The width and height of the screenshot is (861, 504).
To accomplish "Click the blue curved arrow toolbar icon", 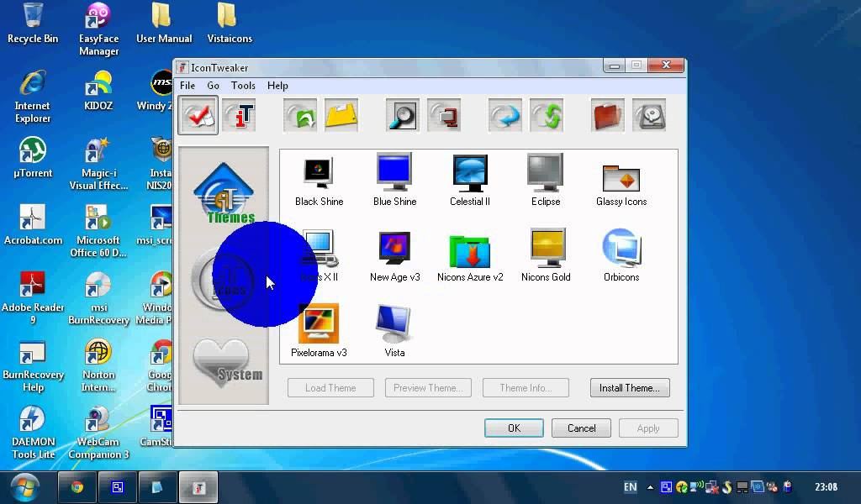I will (x=505, y=115).
